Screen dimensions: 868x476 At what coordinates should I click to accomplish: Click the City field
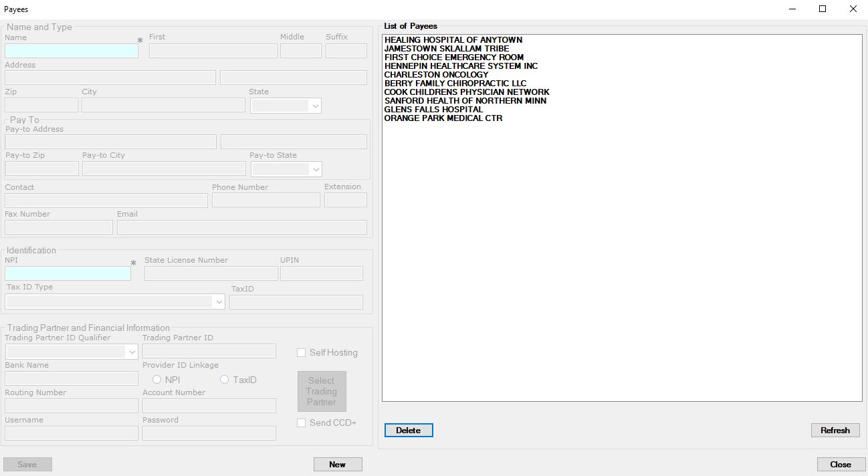[164, 105]
